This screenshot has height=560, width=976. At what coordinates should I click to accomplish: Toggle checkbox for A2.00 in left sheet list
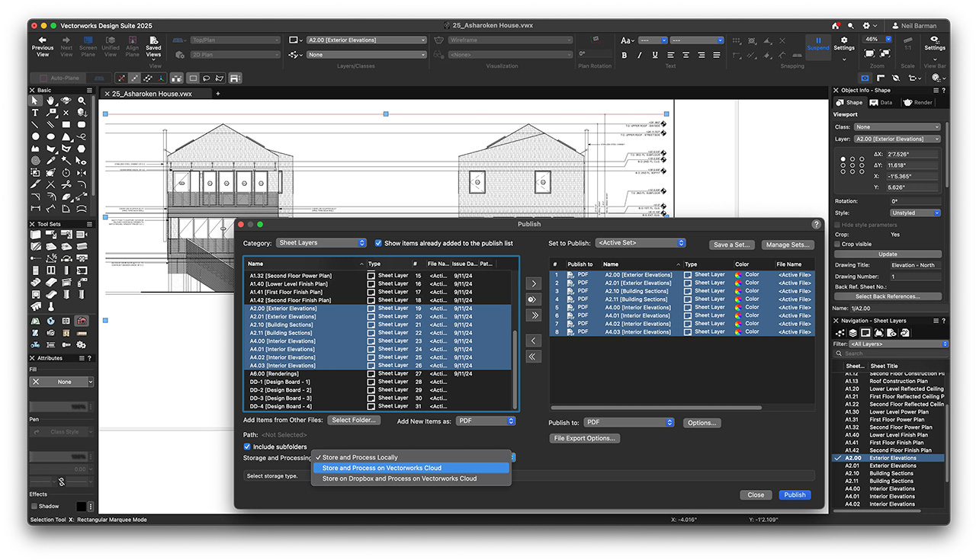coord(371,308)
